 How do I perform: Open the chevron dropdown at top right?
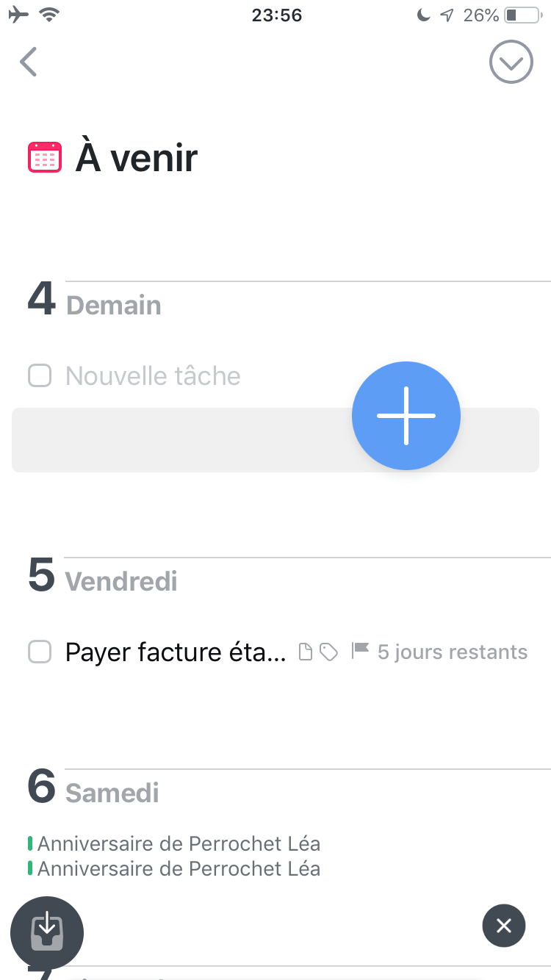511,62
